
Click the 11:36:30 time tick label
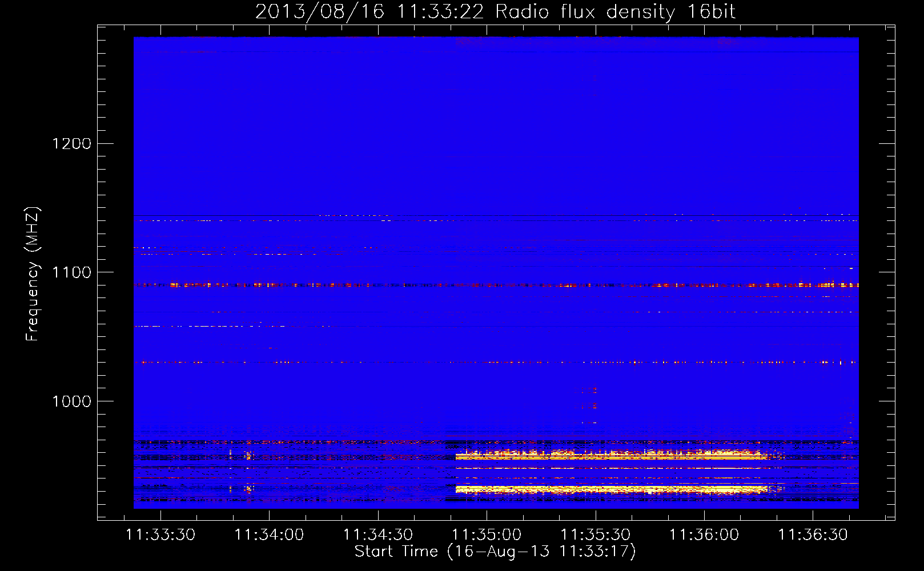click(x=813, y=535)
